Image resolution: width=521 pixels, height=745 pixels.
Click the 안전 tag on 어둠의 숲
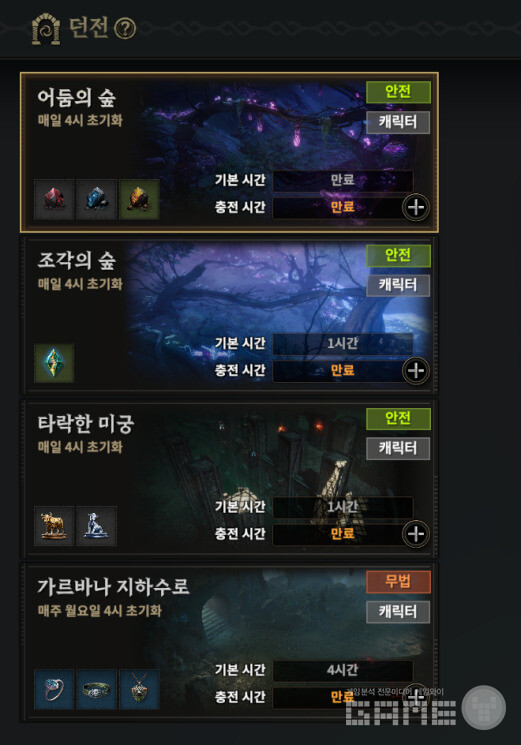398,92
